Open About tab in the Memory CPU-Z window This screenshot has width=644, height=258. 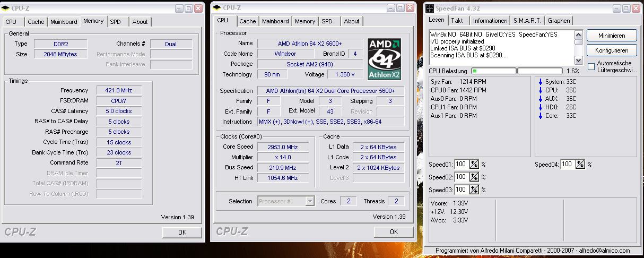pos(140,22)
